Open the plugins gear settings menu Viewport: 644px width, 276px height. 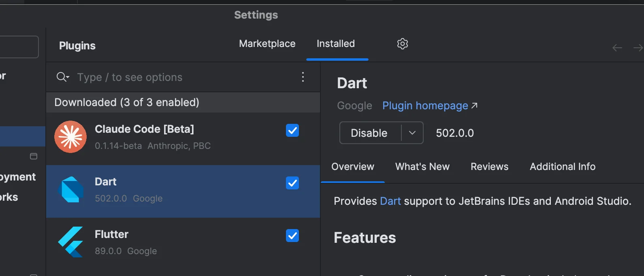pyautogui.click(x=402, y=44)
